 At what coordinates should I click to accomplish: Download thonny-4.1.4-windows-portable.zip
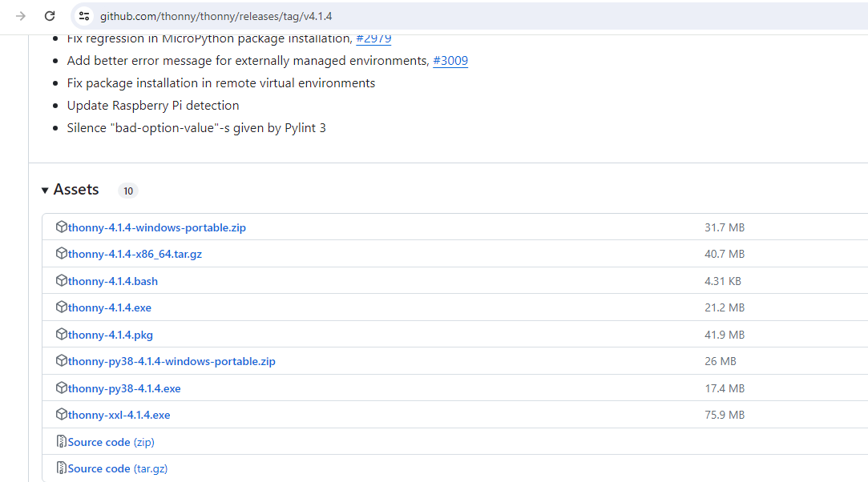pyautogui.click(x=157, y=227)
